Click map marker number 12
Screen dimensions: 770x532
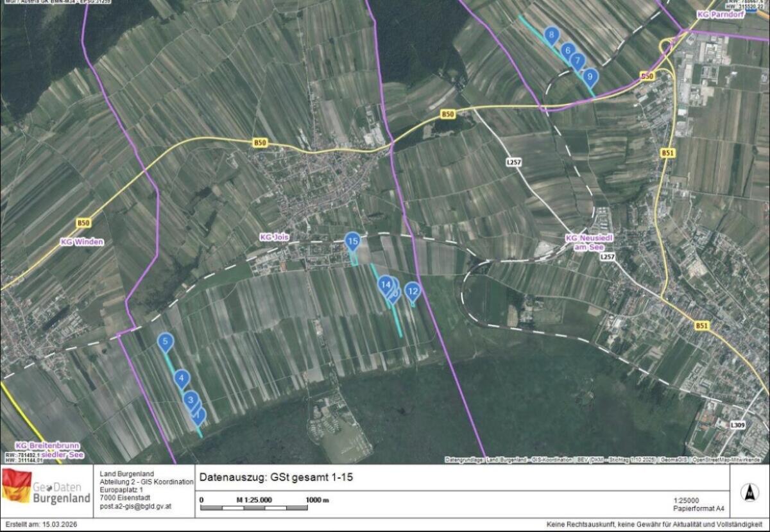(x=413, y=292)
